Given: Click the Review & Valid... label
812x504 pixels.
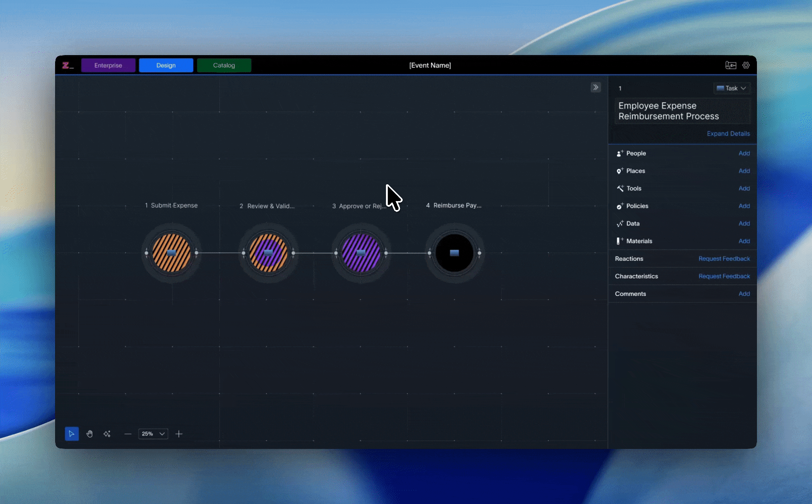Looking at the screenshot, I should coord(271,206).
